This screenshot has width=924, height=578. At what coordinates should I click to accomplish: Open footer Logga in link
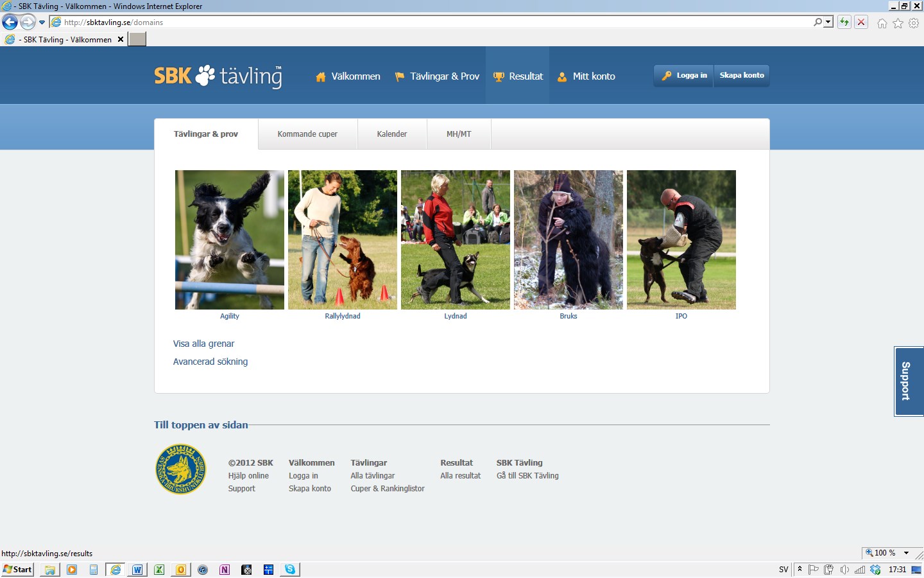[x=304, y=476]
